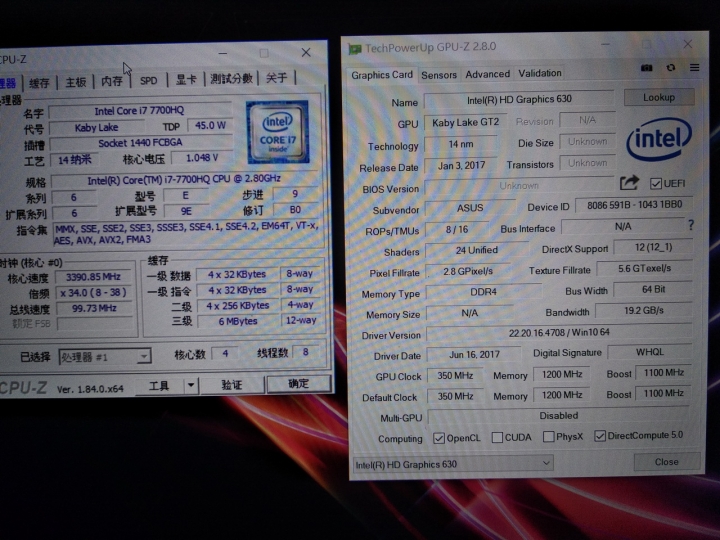Click the Release Date value Jan 3, 2017
Screen dimensions: 720x540
(x=461, y=166)
